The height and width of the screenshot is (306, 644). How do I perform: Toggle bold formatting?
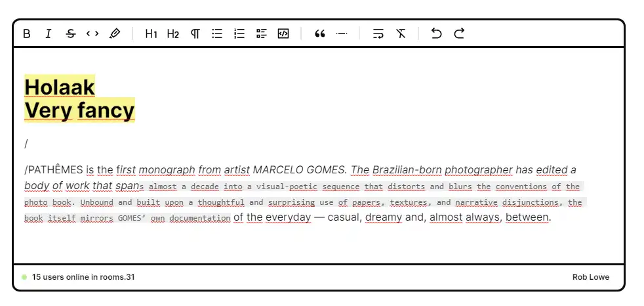pyautogui.click(x=27, y=33)
